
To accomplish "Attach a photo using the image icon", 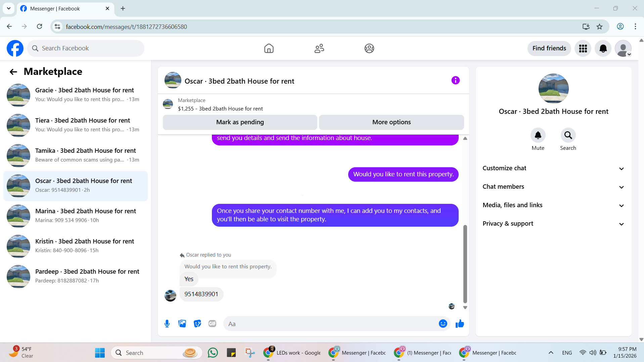I will (182, 324).
